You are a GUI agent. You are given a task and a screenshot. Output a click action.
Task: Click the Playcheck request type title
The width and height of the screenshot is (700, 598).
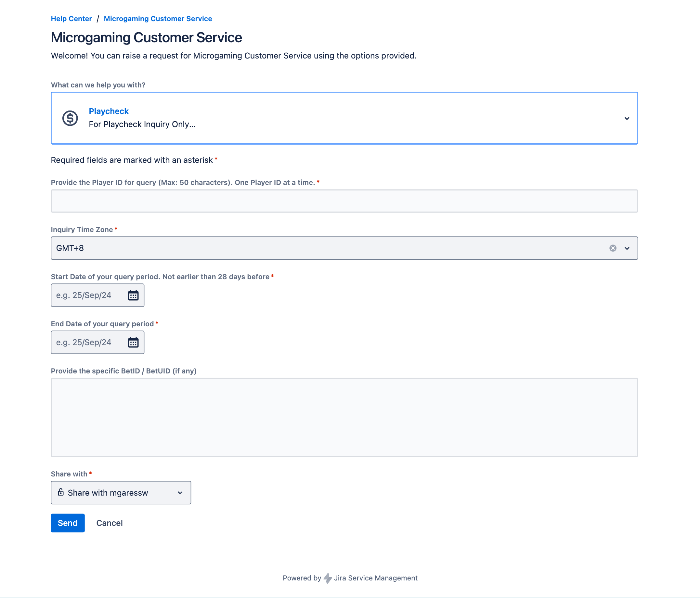(x=109, y=111)
